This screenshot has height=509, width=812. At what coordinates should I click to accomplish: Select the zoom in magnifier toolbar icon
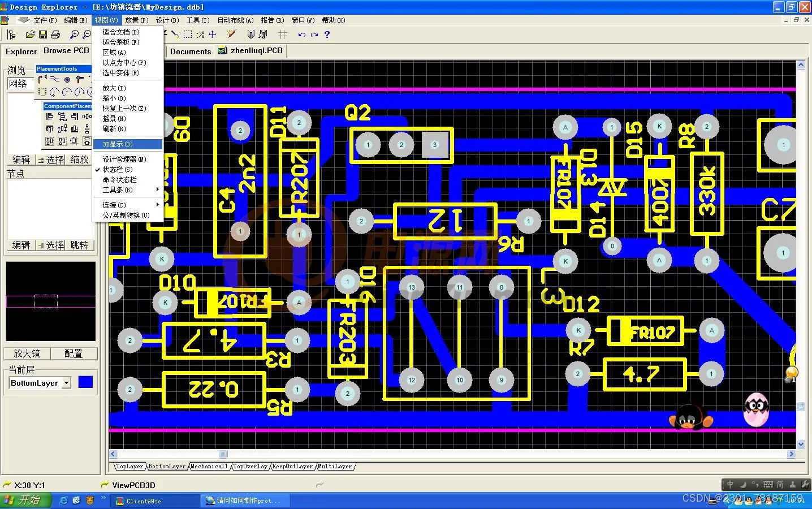click(x=74, y=34)
